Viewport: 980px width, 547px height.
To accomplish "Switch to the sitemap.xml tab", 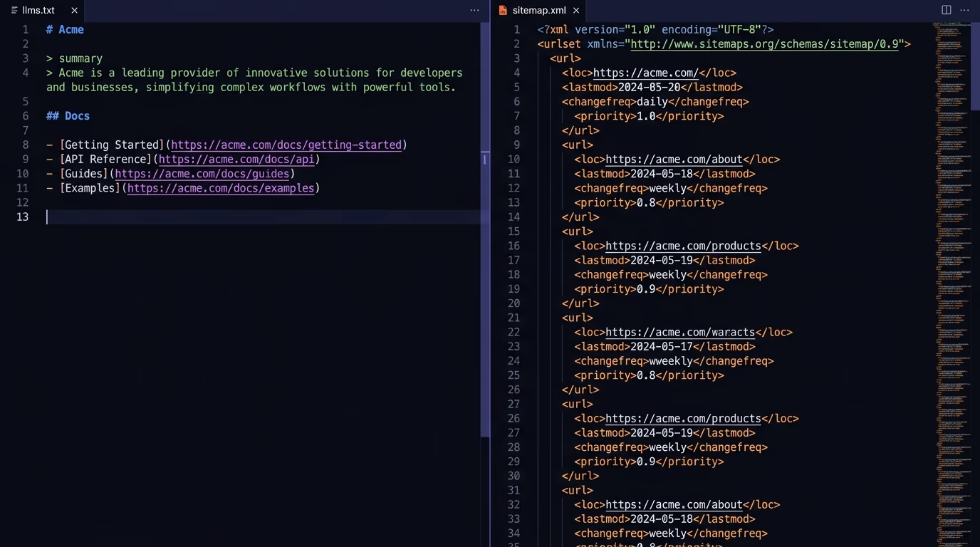I will point(539,10).
